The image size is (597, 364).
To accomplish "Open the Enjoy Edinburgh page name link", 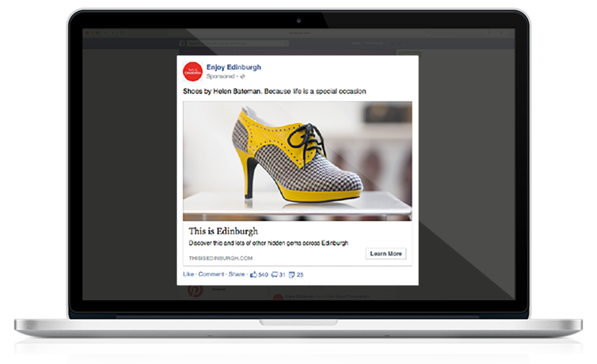I will coord(233,67).
